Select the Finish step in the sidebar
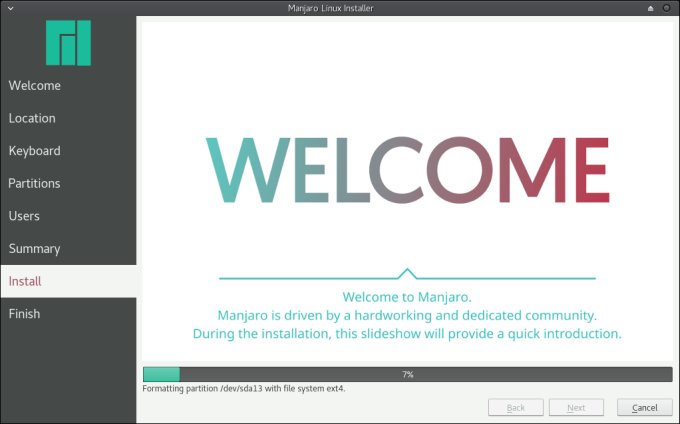The width and height of the screenshot is (680, 424). coord(69,313)
